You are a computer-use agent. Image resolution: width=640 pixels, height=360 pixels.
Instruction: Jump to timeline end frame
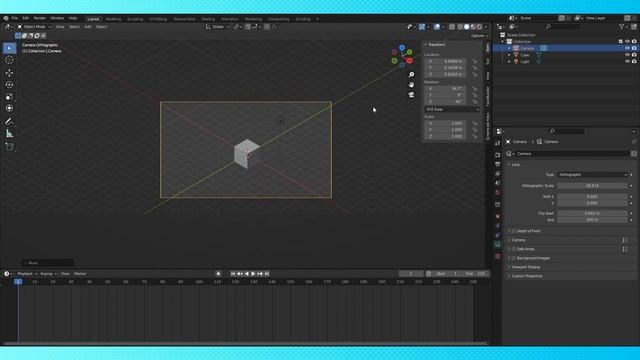pos(267,274)
